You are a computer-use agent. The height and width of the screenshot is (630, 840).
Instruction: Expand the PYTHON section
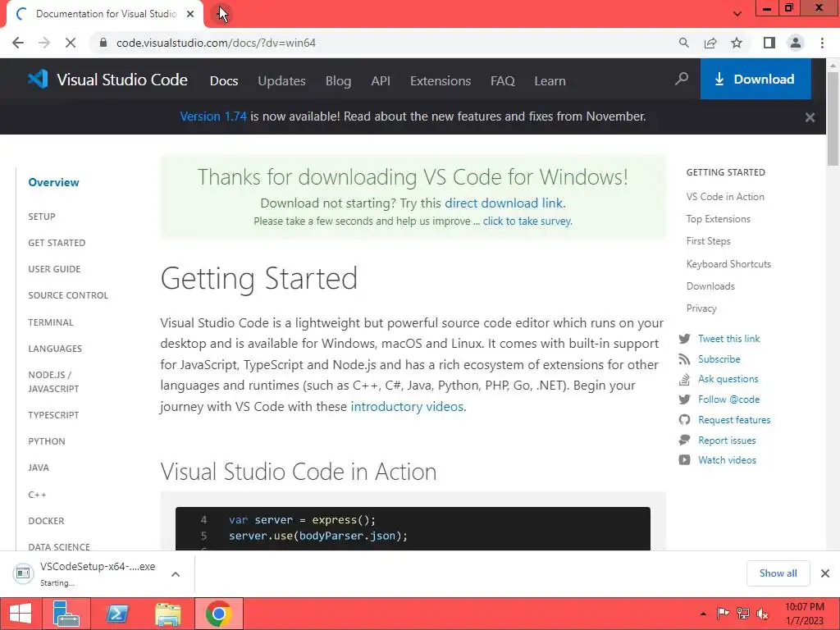47,441
